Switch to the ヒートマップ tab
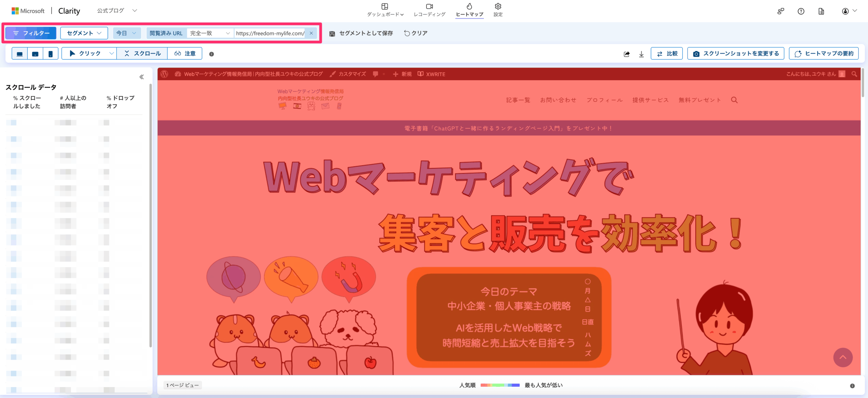Image resolution: width=868 pixels, height=398 pixels. (x=469, y=10)
